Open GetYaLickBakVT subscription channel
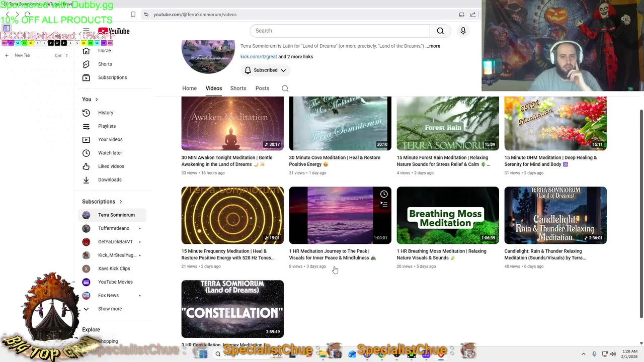The height and width of the screenshot is (362, 644). [x=115, y=242]
